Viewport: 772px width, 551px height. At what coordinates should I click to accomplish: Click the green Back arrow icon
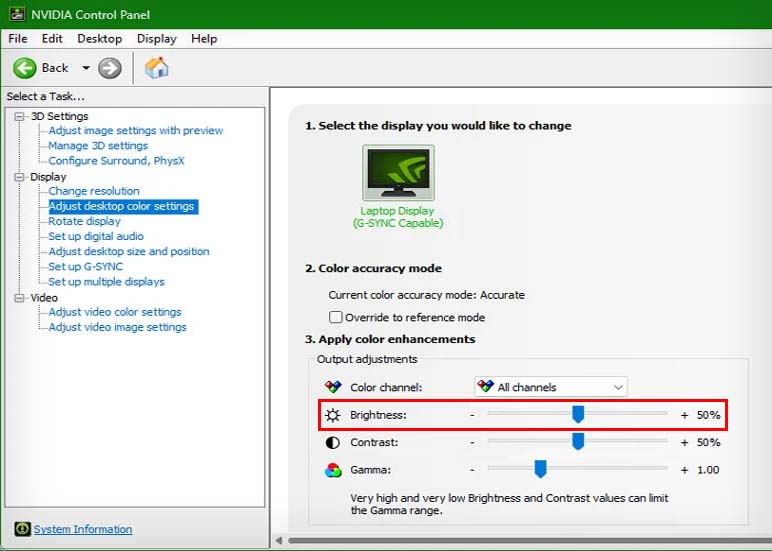[25, 68]
